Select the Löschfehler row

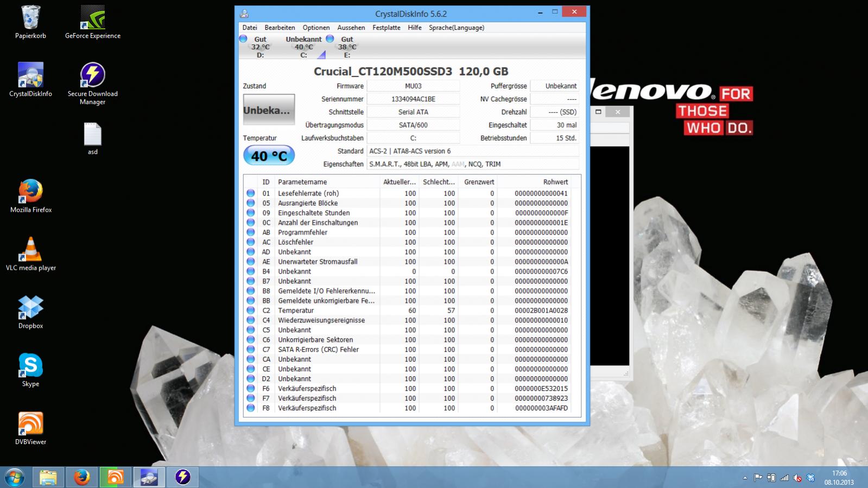tap(408, 242)
